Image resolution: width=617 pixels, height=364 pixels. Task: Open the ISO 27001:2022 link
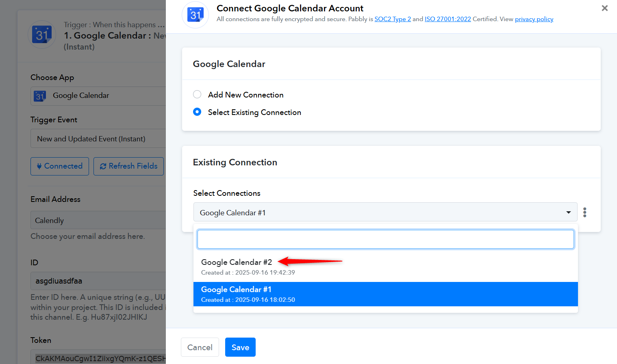[x=448, y=19]
